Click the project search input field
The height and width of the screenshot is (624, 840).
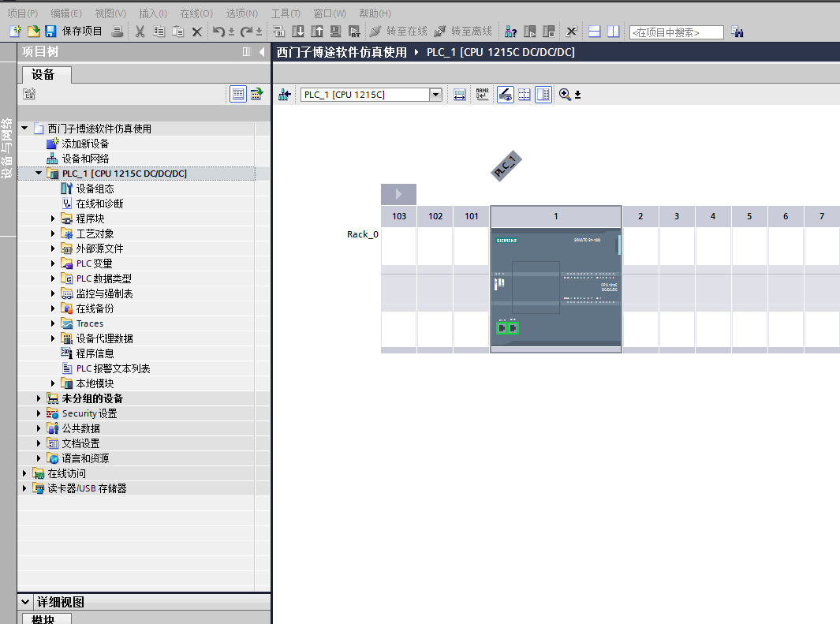pos(677,32)
